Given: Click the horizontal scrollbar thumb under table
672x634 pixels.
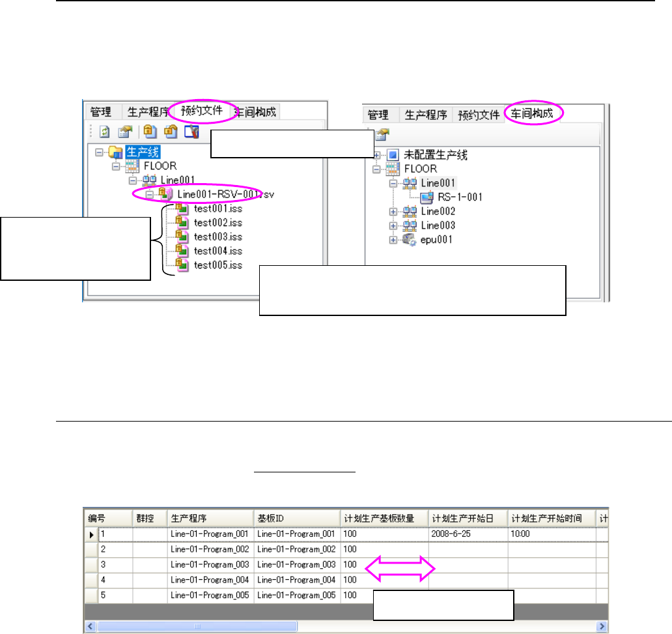Looking at the screenshot, I should pos(197,626).
